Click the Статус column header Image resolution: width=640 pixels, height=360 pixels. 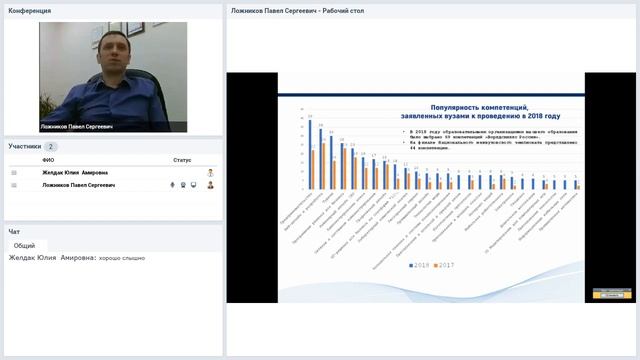click(x=182, y=160)
